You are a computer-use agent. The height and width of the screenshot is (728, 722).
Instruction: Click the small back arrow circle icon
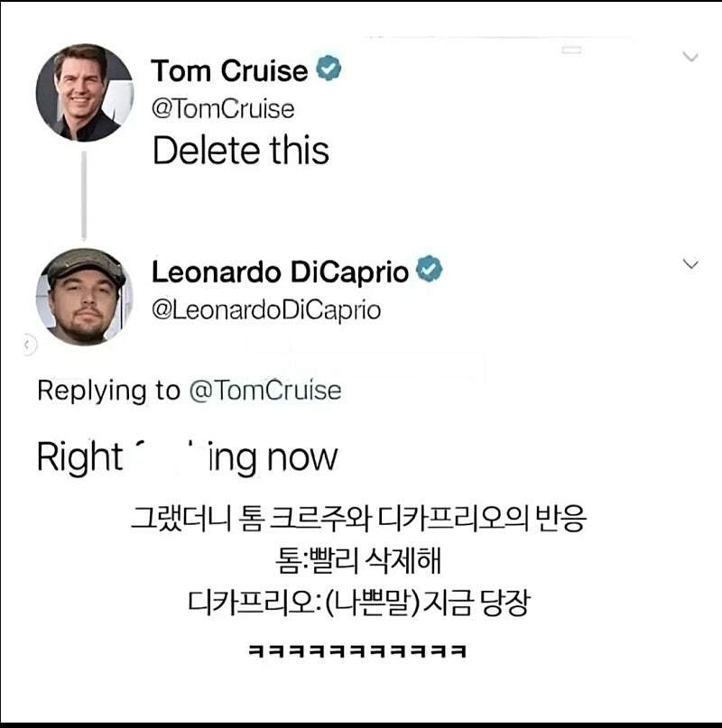point(28,344)
